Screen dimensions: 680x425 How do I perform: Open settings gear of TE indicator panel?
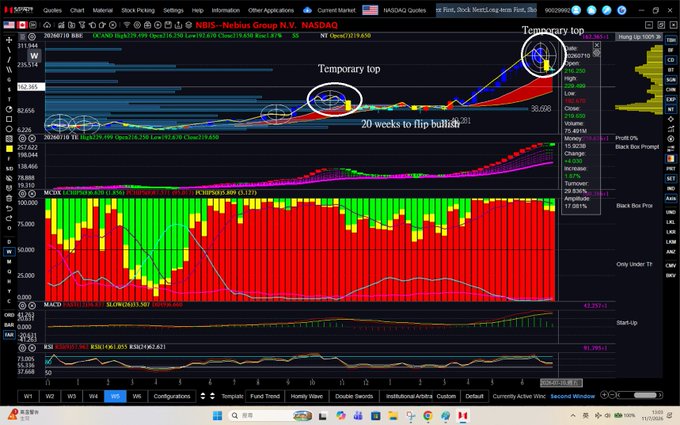click(x=22, y=139)
